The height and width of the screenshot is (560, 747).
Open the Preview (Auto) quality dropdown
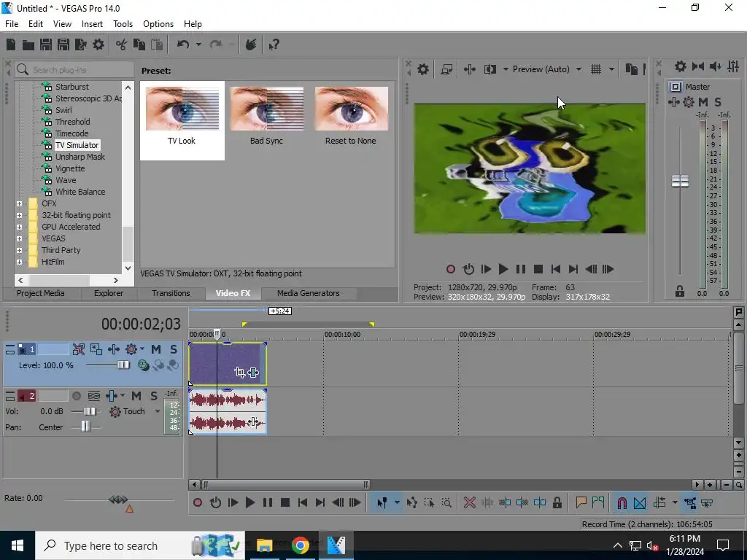(578, 69)
